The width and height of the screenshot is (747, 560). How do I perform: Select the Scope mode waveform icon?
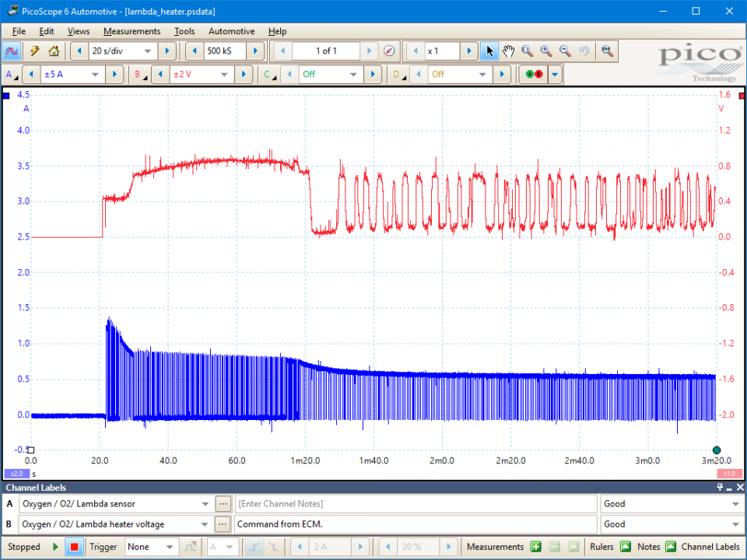[x=12, y=51]
